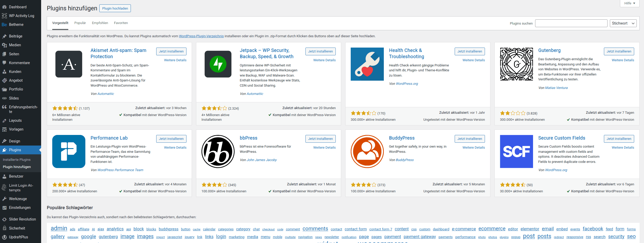Viewport: 644px width, 243px height.
Task: Open Einstellungen in the sidebar menu
Action: (20, 208)
